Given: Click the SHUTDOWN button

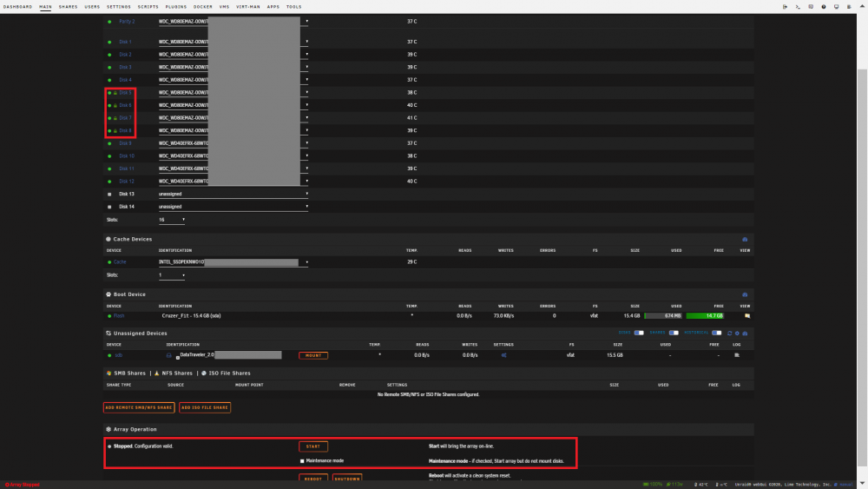Looking at the screenshot, I should coord(348,479).
